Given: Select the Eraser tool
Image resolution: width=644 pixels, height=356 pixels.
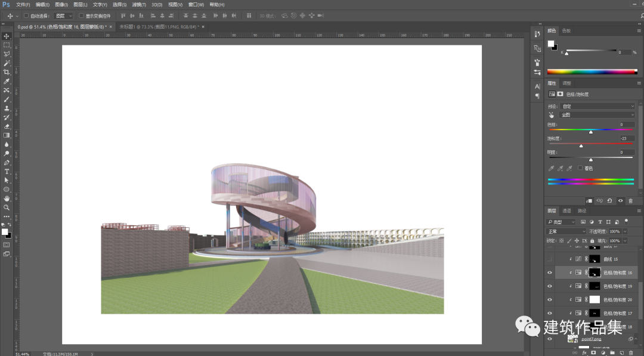Looking at the screenshot, I should coord(7,126).
